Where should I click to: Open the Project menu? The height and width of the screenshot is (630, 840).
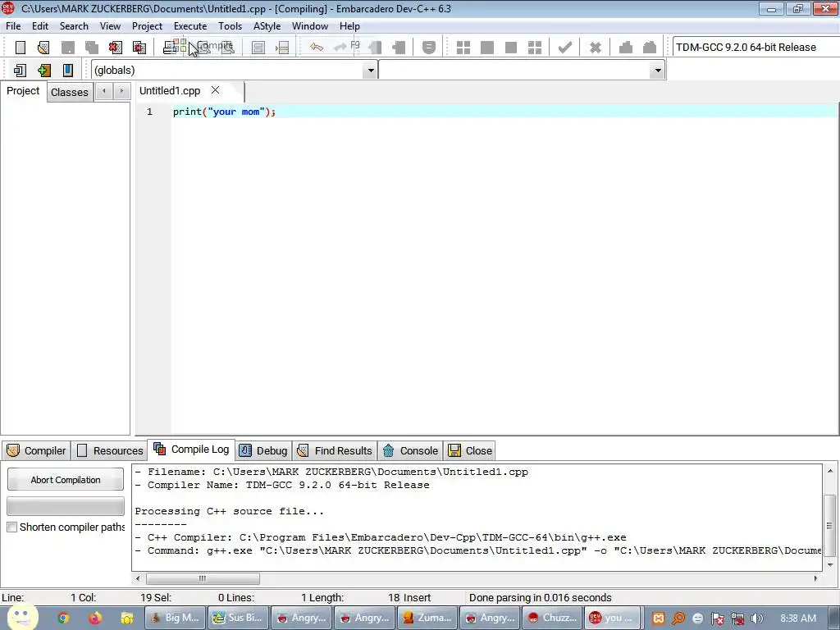(147, 26)
